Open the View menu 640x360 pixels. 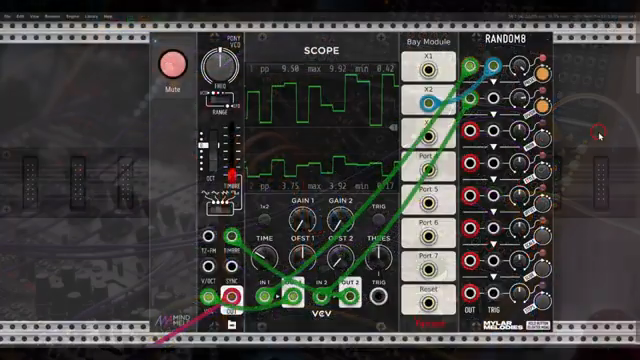(34, 17)
